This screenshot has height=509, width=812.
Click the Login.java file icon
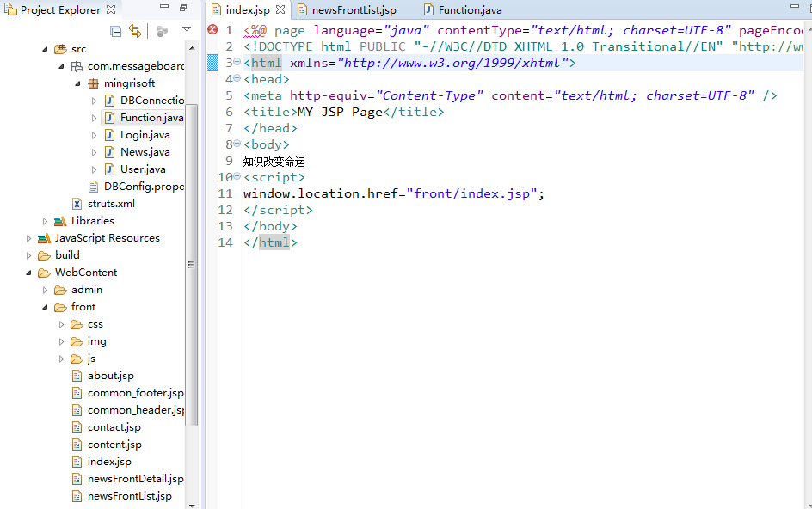click(109, 135)
